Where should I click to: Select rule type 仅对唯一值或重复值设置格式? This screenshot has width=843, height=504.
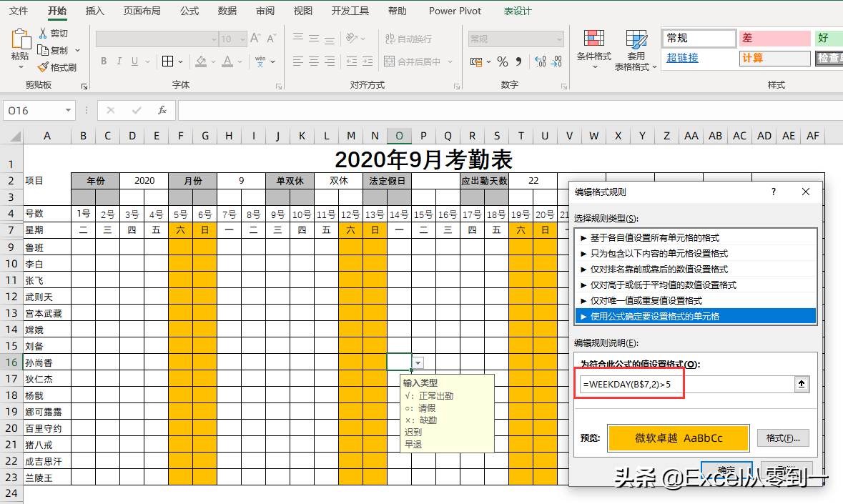click(x=695, y=300)
